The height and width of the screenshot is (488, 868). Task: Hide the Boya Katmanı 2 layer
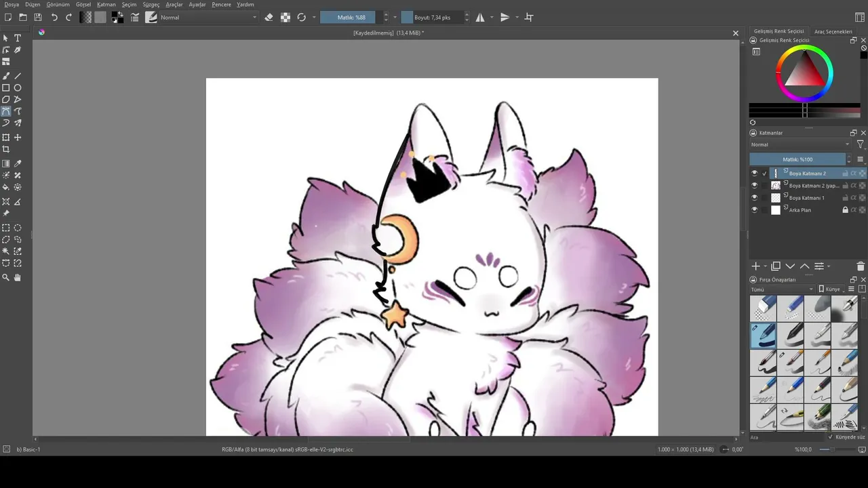click(754, 174)
